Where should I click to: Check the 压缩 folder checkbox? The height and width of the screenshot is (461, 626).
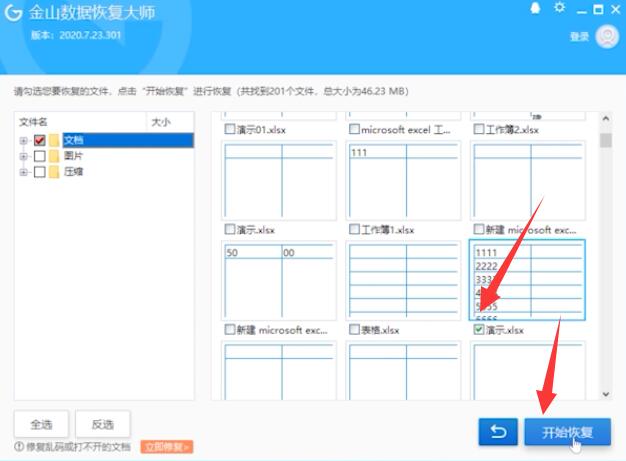tap(40, 172)
